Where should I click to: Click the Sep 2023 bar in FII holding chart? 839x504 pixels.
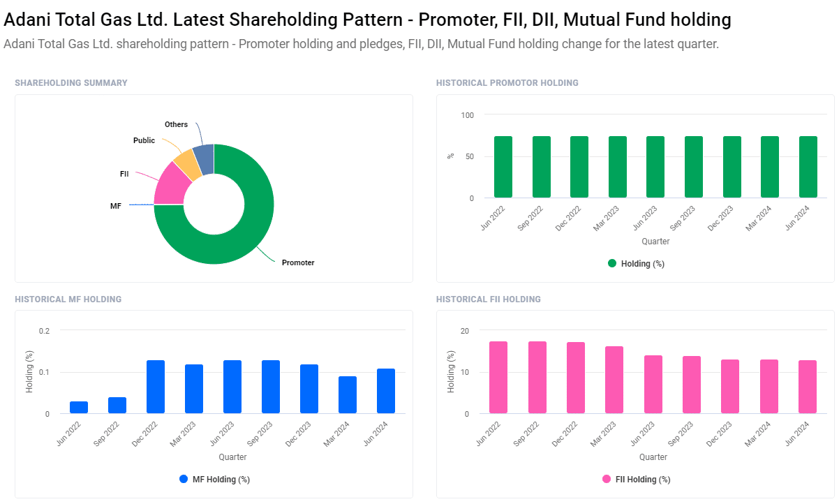[692, 385]
